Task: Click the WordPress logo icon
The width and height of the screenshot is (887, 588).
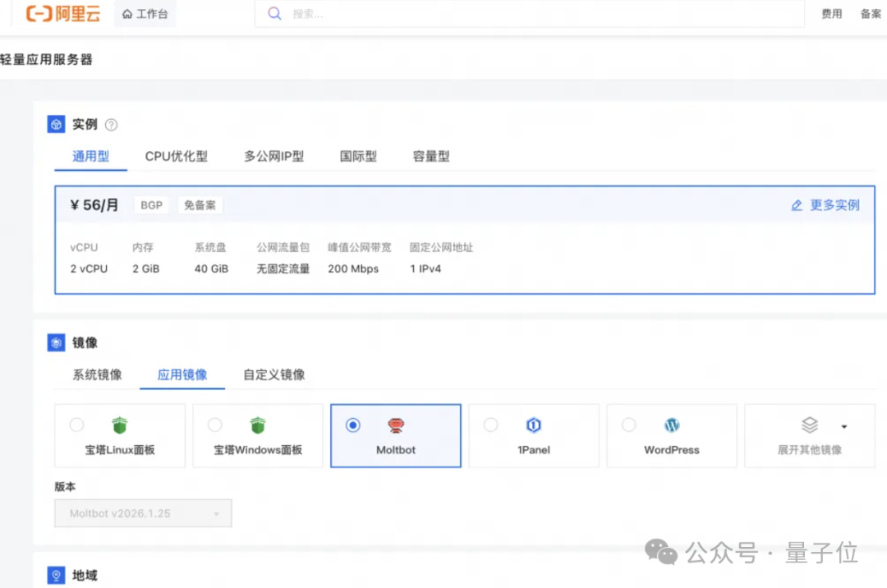Action: (x=672, y=425)
